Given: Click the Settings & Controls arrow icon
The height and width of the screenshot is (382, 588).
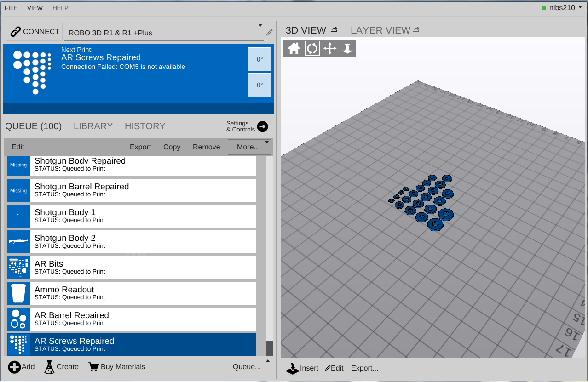Looking at the screenshot, I should 263,126.
